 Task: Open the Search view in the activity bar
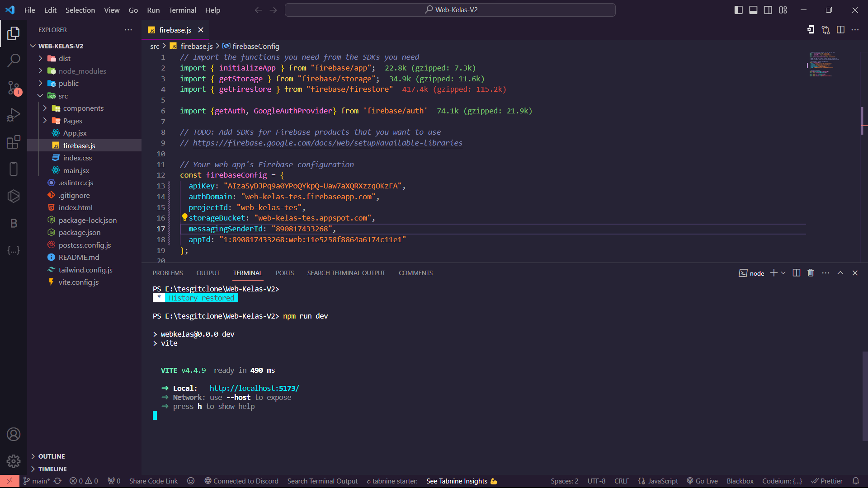(x=14, y=60)
